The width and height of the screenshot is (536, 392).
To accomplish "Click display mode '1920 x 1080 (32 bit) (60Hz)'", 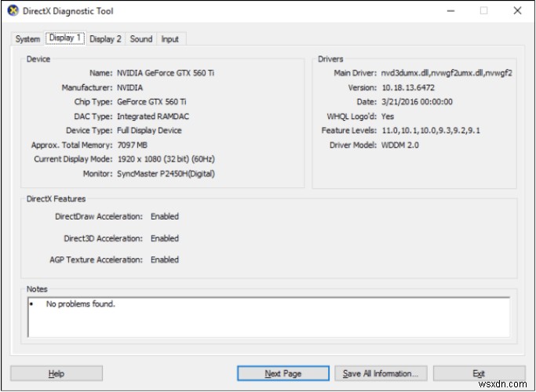I will pos(166,159).
